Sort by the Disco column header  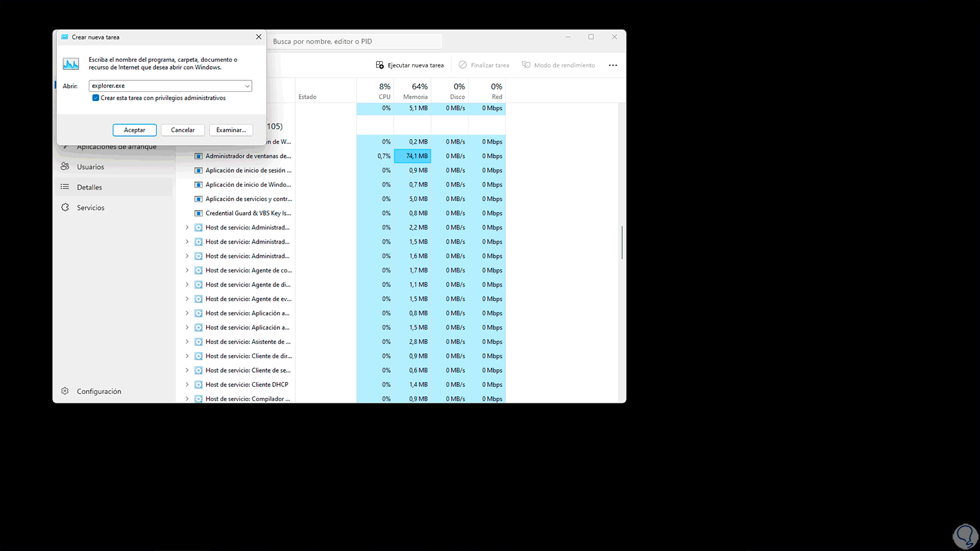[450, 91]
